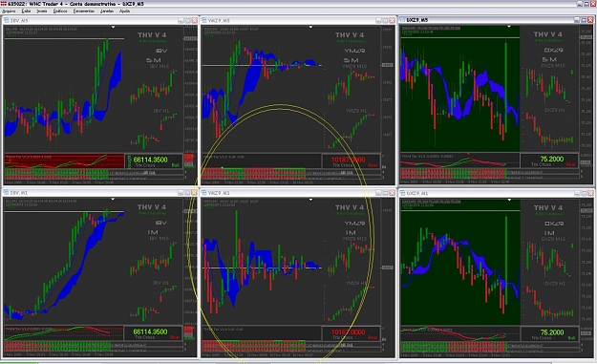This screenshot has height=364, width=597.
Task: Open the Gráficos menu
Action: (x=60, y=11)
